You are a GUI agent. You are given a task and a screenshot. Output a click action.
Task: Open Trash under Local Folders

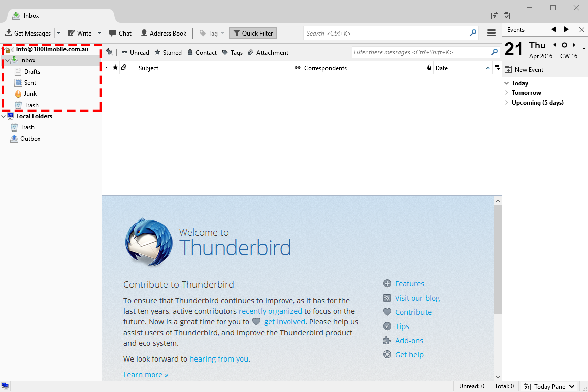27,127
